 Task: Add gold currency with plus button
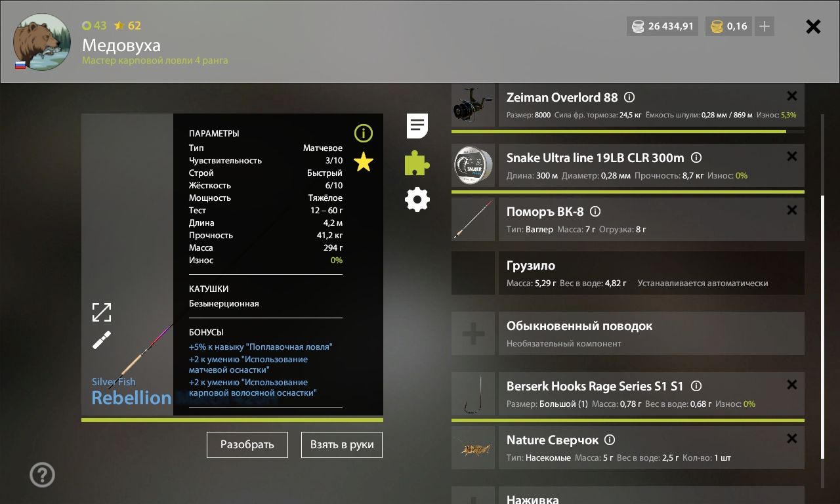pos(764,26)
